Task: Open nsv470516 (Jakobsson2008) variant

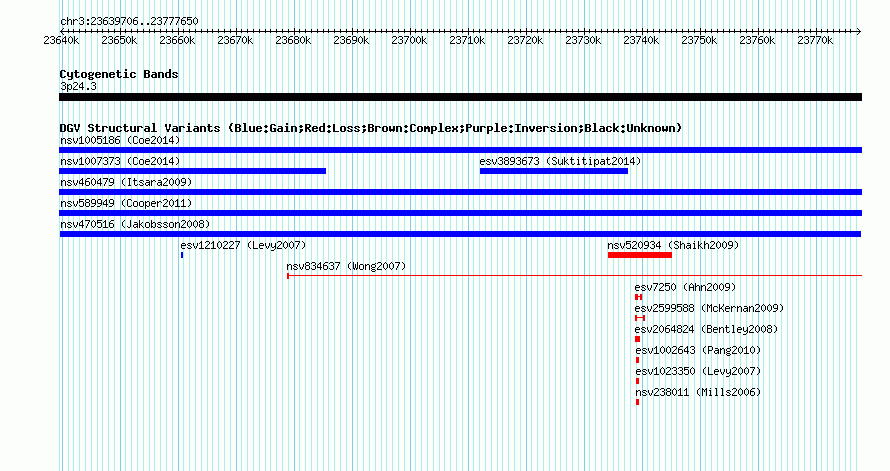Action: pos(135,224)
